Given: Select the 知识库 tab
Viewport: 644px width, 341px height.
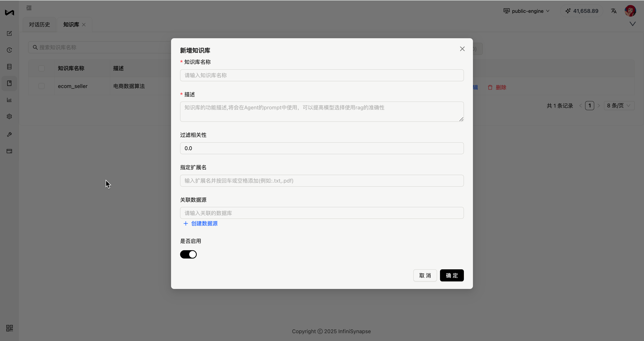Looking at the screenshot, I should pos(71,25).
